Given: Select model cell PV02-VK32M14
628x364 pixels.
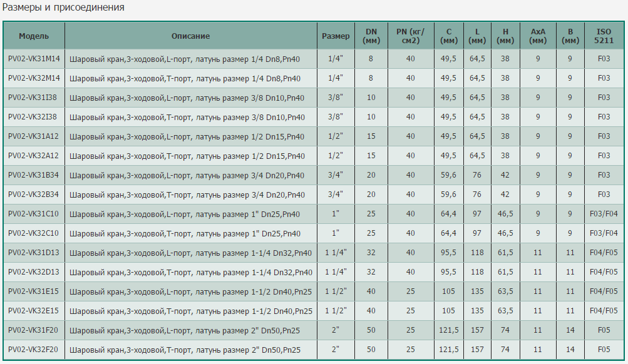Looking at the screenshot, I should point(34,78).
